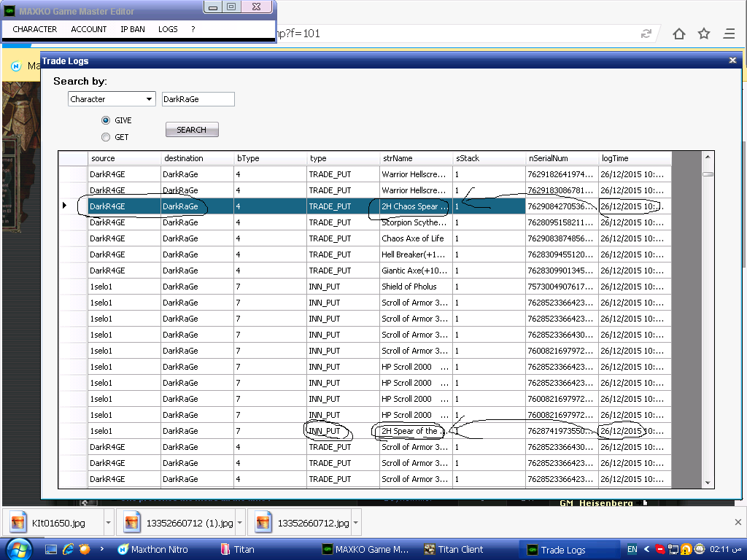Select the Hell Breaker(+1 cell
The image size is (747, 560).
417,254
